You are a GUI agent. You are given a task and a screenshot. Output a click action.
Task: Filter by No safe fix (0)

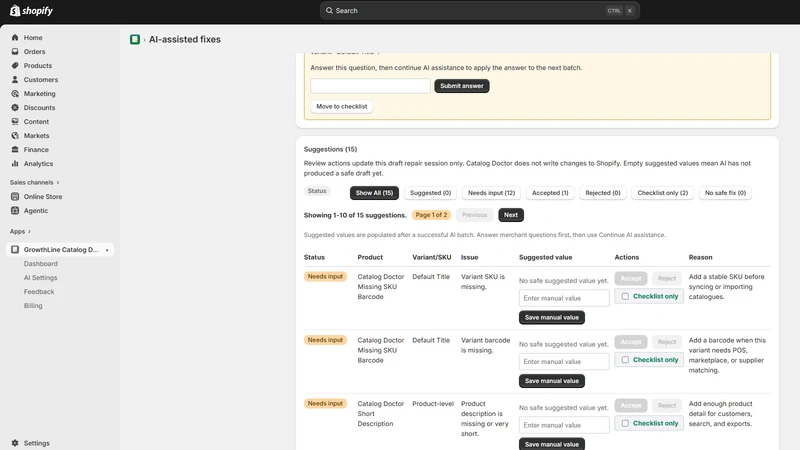725,193
